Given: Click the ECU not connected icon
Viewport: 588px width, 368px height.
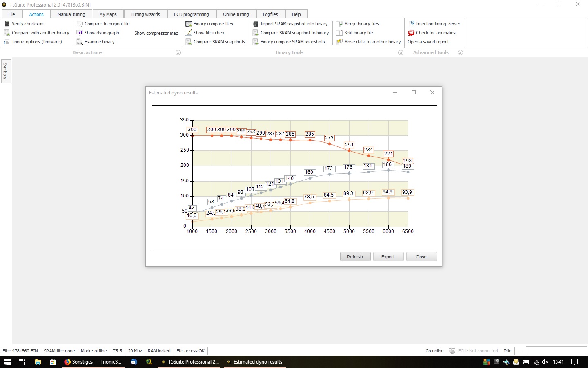Looking at the screenshot, I should pyautogui.click(x=452, y=351).
